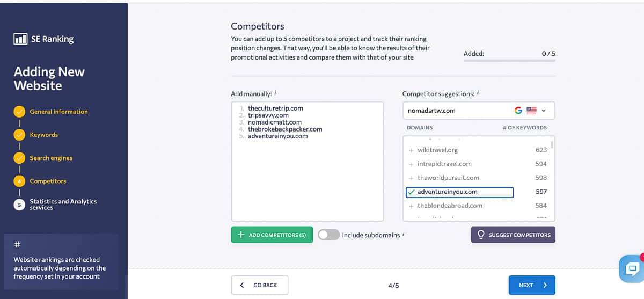The height and width of the screenshot is (299, 644).
Task: Open the Google US search engine dropdown
Action: point(531,111)
